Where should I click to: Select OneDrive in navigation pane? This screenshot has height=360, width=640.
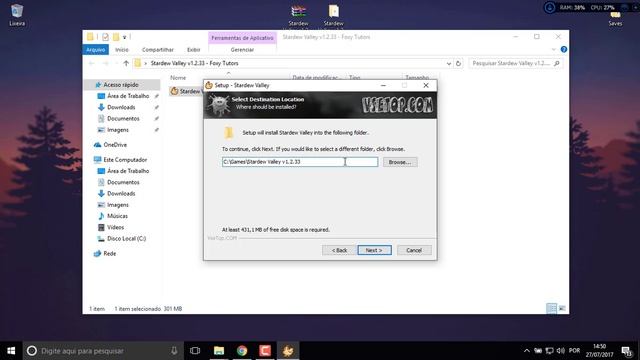(x=115, y=145)
